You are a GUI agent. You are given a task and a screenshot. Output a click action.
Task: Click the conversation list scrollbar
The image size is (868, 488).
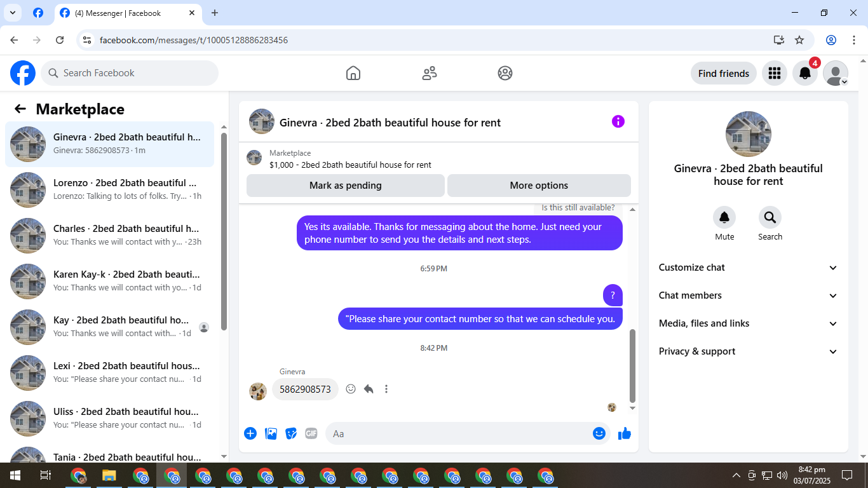[x=224, y=232]
